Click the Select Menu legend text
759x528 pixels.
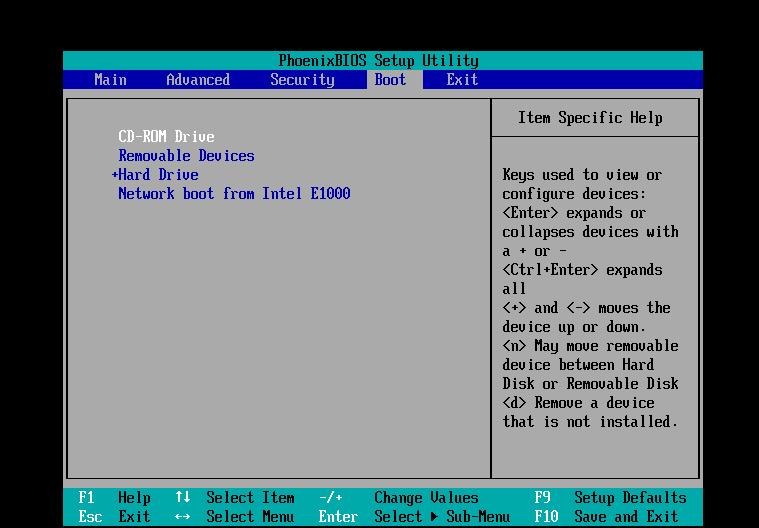point(250,516)
